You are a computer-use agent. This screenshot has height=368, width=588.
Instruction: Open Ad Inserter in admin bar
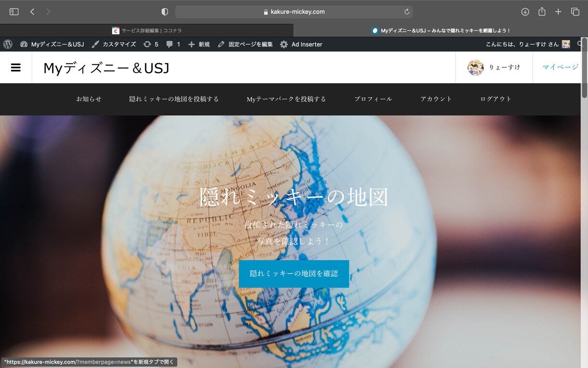(301, 44)
